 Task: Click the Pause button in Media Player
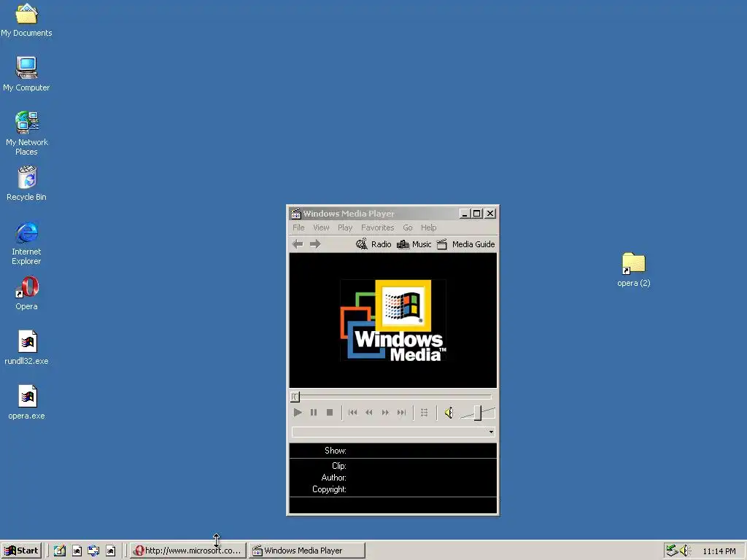tap(314, 413)
